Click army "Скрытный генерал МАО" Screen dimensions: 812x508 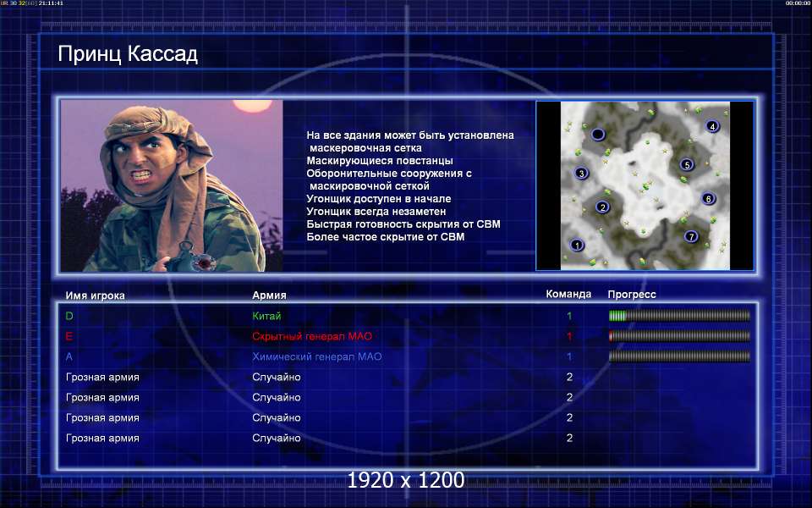(x=312, y=336)
